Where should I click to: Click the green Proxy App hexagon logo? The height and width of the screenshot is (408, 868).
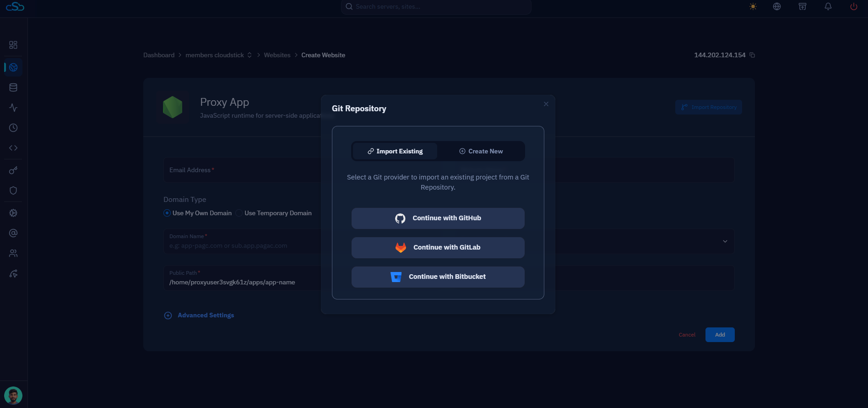tap(173, 107)
